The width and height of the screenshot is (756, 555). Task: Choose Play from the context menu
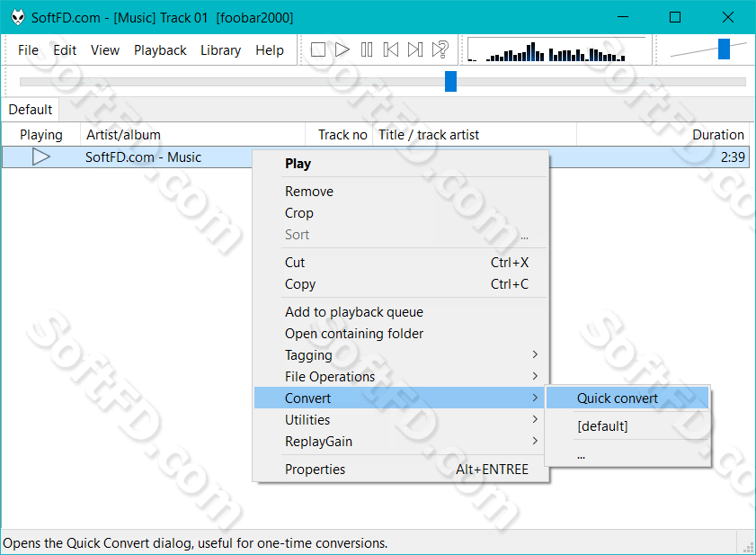(401, 164)
